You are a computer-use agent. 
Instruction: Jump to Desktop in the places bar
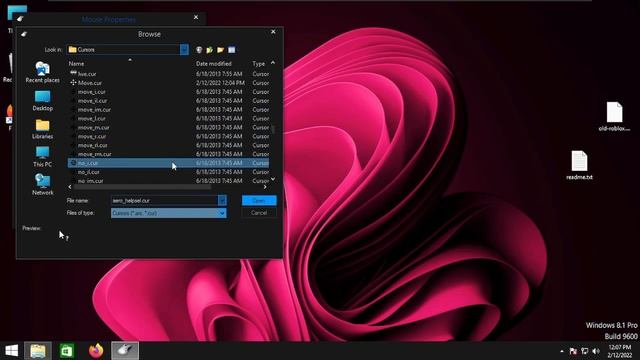coord(42,100)
